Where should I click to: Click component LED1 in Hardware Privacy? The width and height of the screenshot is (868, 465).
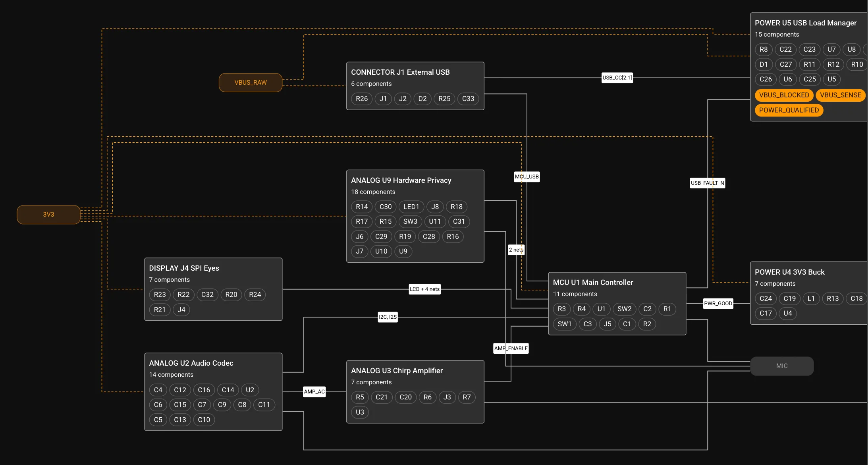[x=411, y=207]
